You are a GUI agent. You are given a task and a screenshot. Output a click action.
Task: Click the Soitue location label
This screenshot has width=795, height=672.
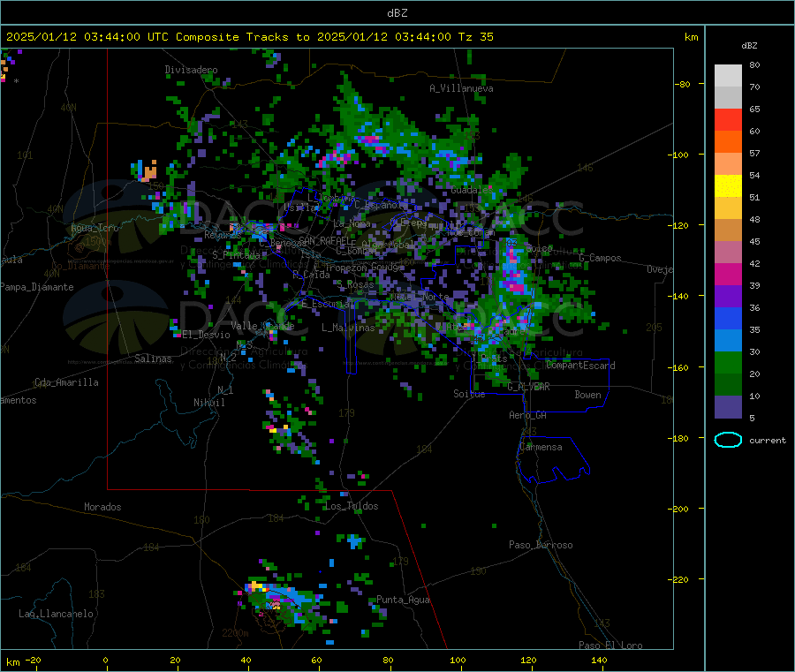(x=469, y=394)
